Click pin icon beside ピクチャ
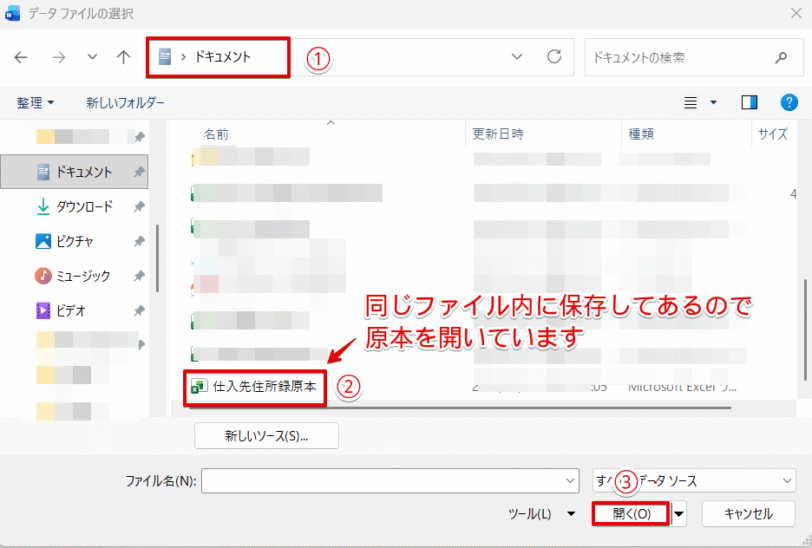This screenshot has width=812, height=548. click(139, 241)
